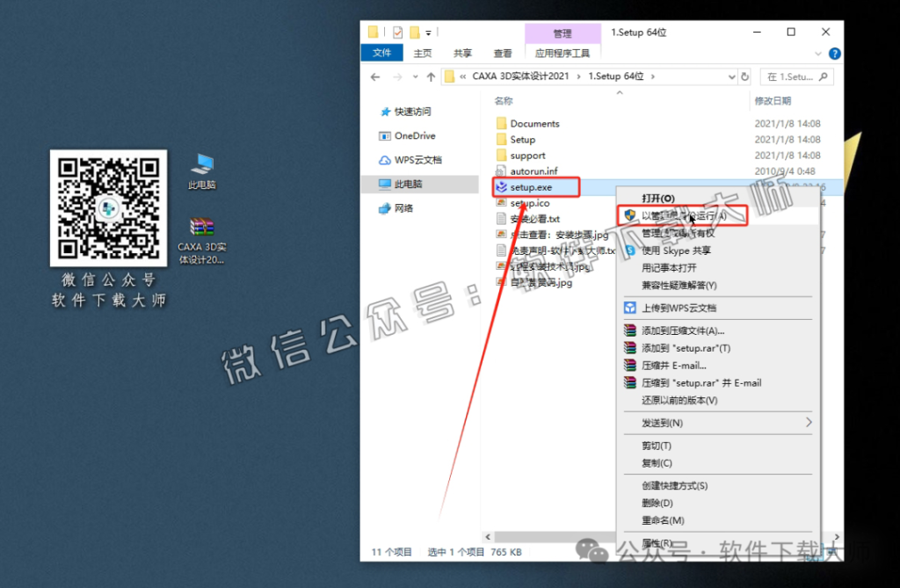Click the horizontal scrollbar right arrow
The height and width of the screenshot is (588, 900).
[837, 537]
